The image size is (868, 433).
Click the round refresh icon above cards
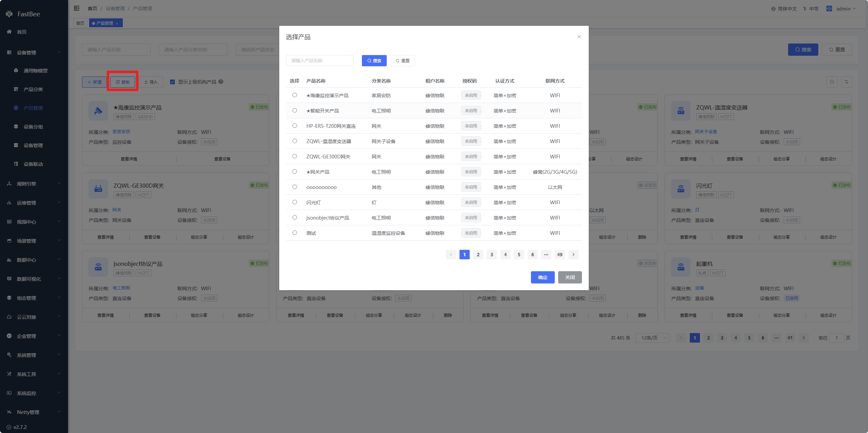(x=847, y=82)
